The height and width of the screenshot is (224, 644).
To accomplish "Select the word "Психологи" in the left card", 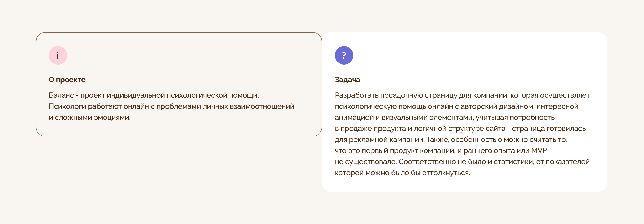I will tap(67, 106).
